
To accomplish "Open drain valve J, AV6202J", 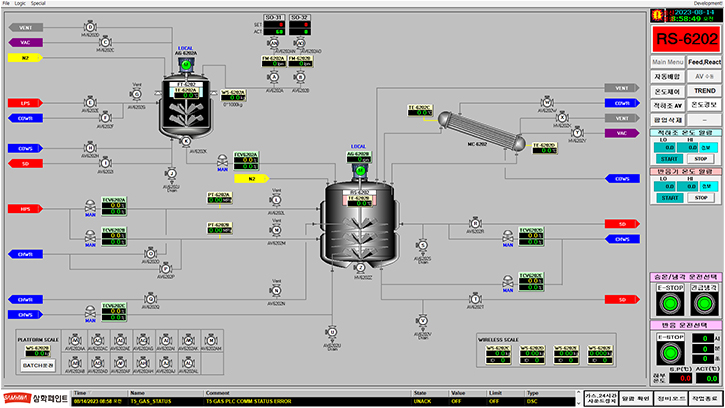I will point(171,174).
